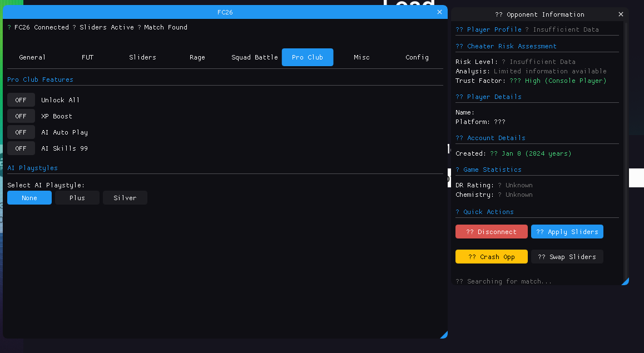Click the 'Match Found' status text
Image resolution: width=644 pixels, height=353 pixels.
pos(166,27)
